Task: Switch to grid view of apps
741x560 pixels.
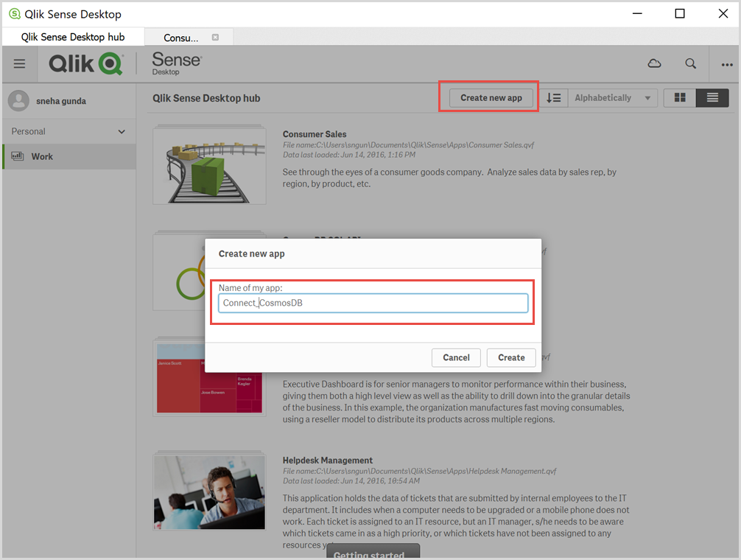Action: tap(679, 97)
